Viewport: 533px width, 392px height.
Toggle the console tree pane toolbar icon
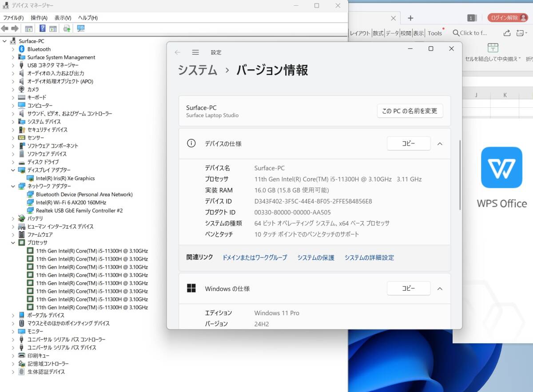29,28
